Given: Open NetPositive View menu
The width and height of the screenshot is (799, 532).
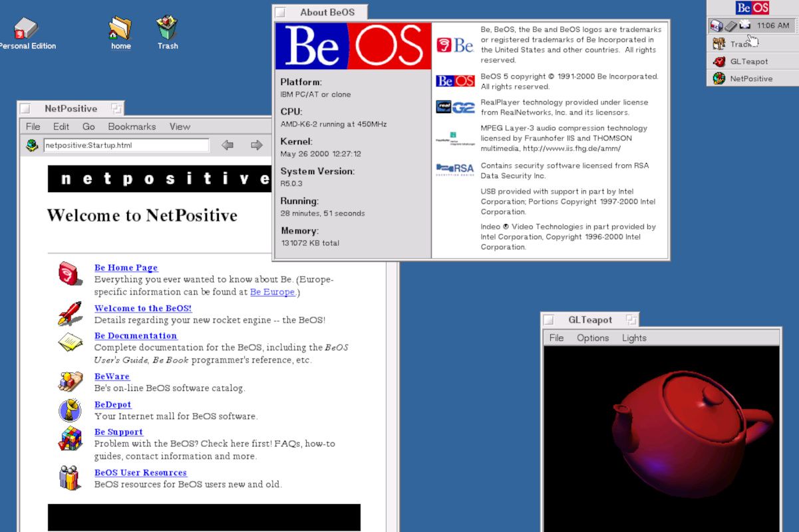Looking at the screenshot, I should [180, 126].
